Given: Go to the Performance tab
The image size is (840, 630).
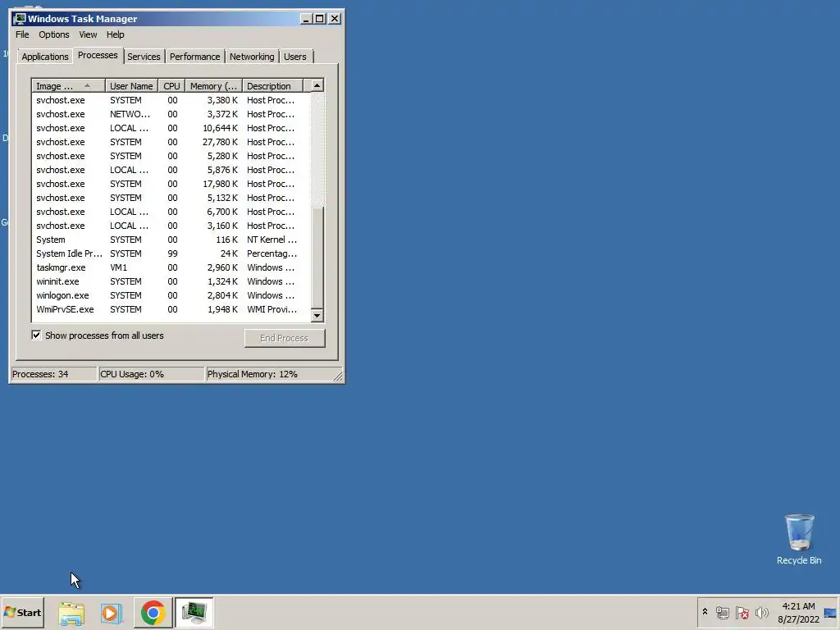Looking at the screenshot, I should point(194,57).
